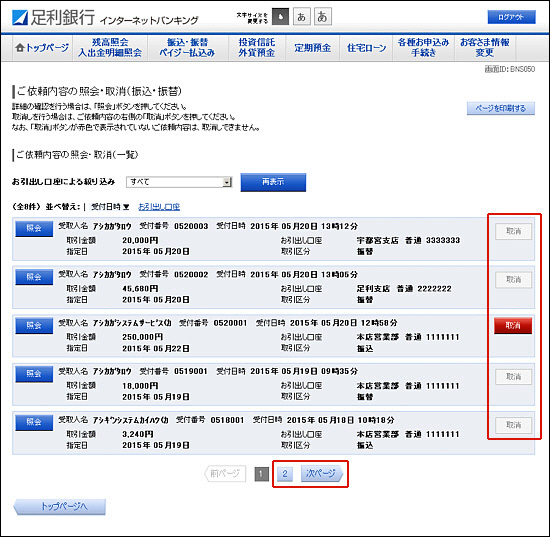Click the 再表示 button

click(x=273, y=182)
